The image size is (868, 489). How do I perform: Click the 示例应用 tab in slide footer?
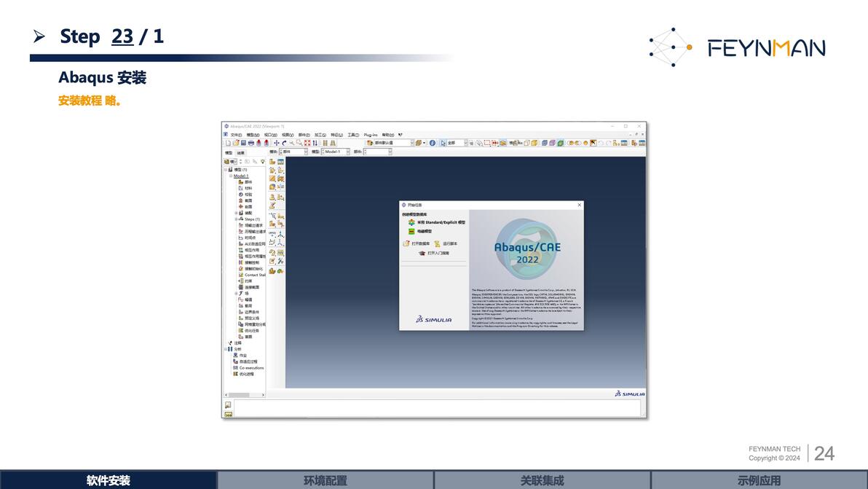pos(759,480)
